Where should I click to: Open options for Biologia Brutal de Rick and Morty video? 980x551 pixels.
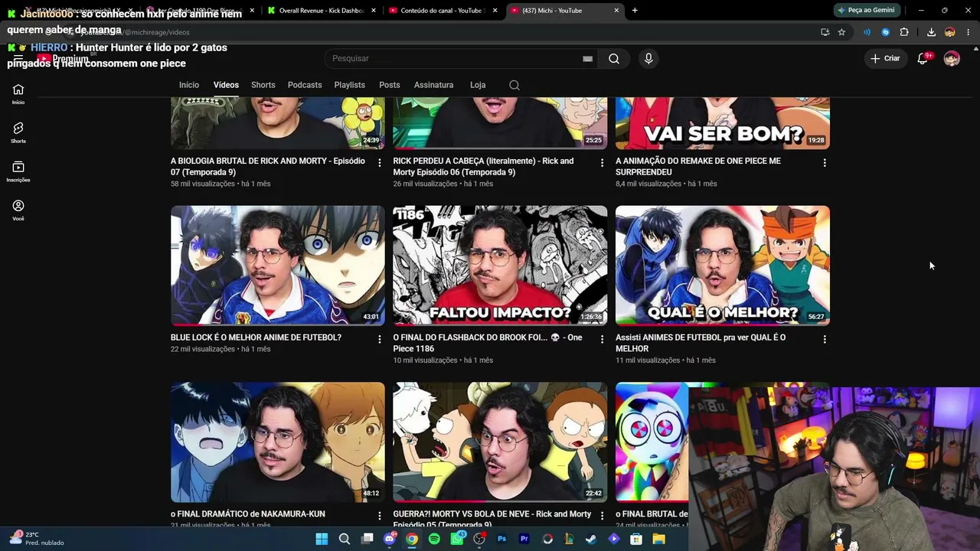click(380, 162)
